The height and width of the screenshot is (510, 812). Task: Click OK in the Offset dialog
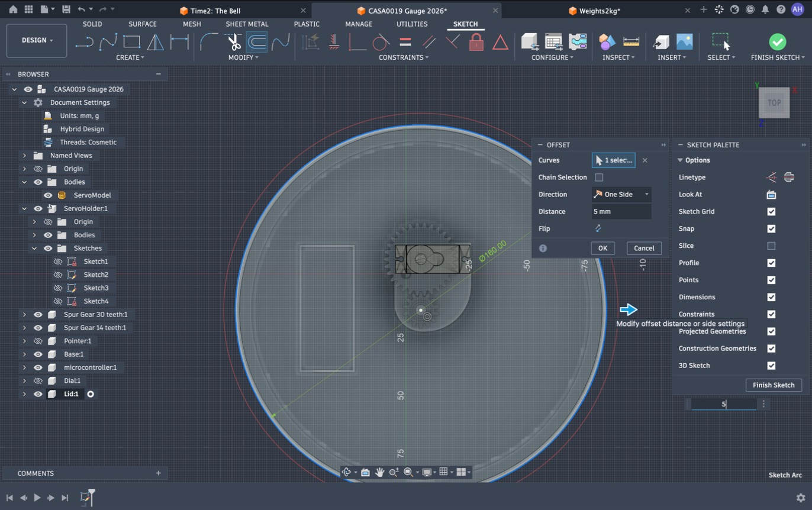click(602, 248)
